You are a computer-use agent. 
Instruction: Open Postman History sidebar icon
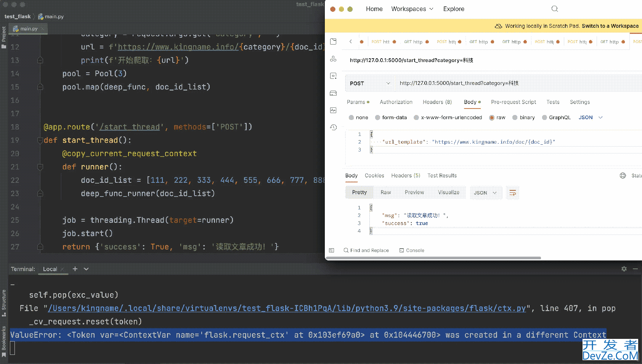(333, 127)
